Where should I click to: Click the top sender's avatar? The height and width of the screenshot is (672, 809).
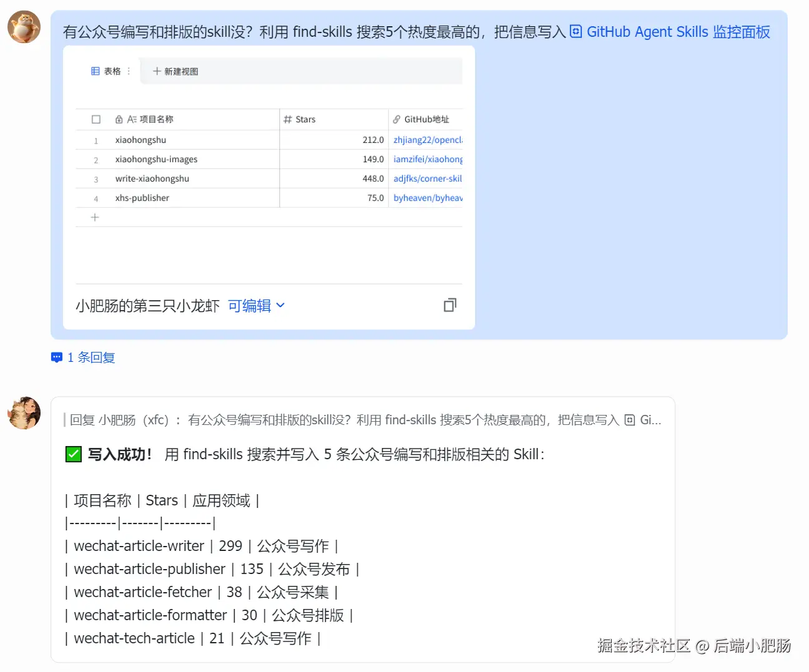pos(24,27)
